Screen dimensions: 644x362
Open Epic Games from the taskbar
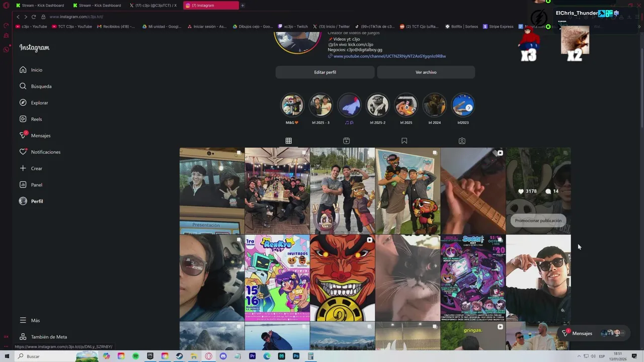coord(150,356)
